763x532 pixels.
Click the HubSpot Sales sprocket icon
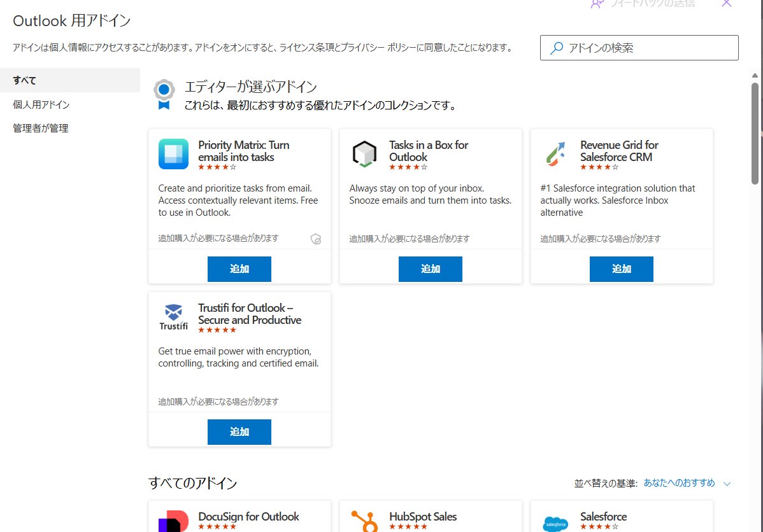364,521
